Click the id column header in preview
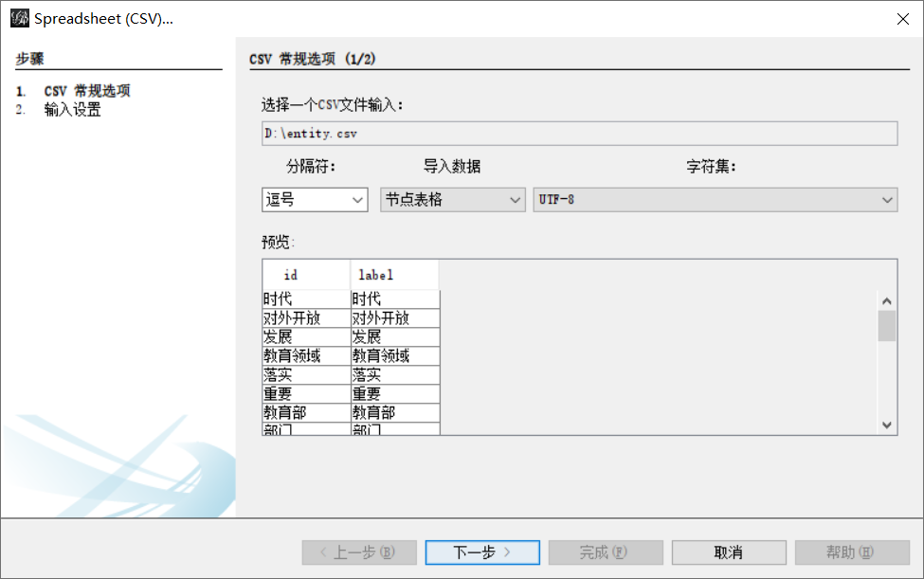 [x=306, y=275]
